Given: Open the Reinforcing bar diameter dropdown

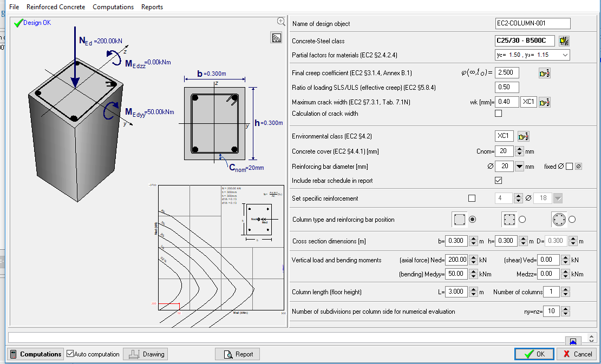Looking at the screenshot, I should tap(519, 166).
